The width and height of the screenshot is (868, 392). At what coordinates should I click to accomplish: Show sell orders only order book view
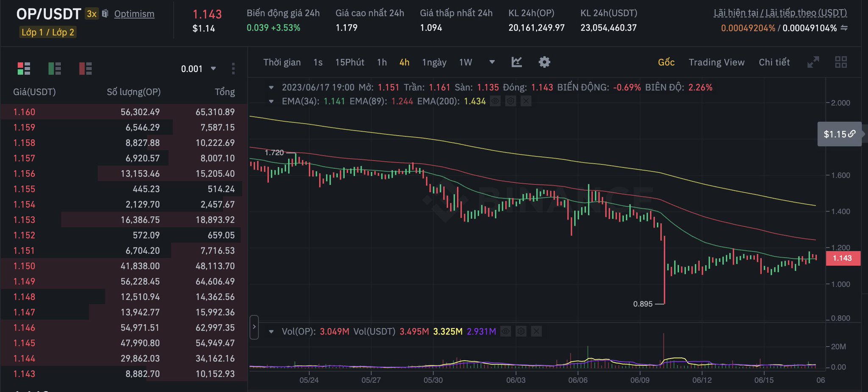click(x=85, y=68)
